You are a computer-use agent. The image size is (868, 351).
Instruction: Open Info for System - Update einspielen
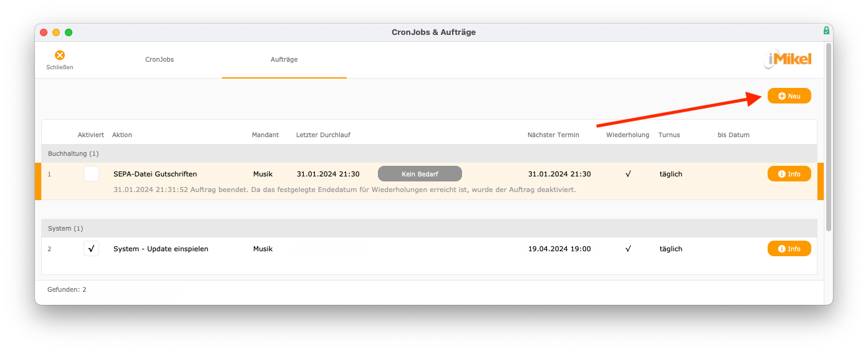click(x=789, y=249)
